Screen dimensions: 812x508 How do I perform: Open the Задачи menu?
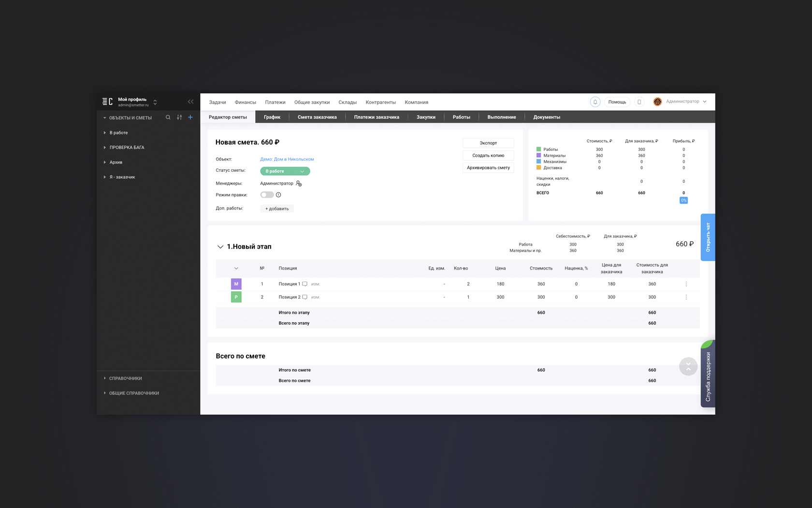(x=217, y=103)
